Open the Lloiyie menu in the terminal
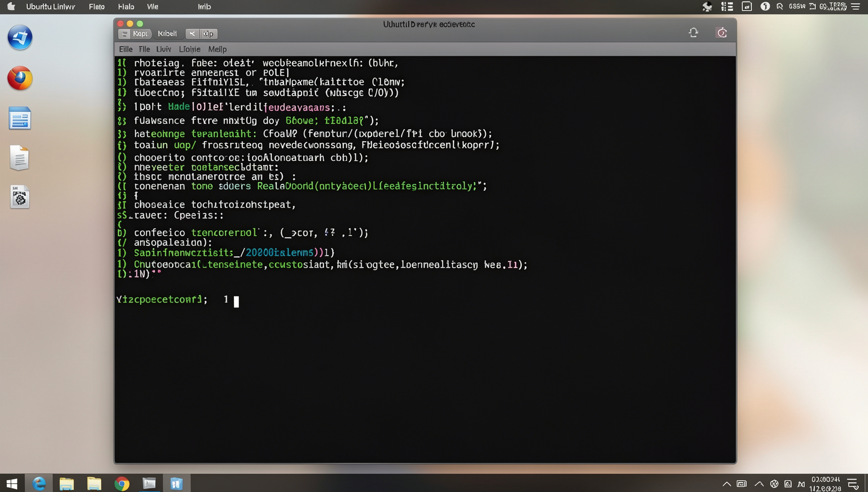Image resolution: width=868 pixels, height=492 pixels. coord(189,49)
